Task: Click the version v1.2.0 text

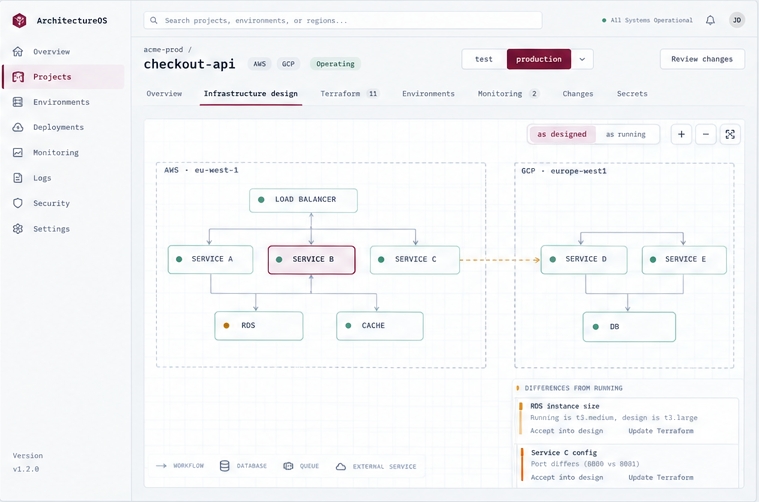Action: click(x=26, y=469)
